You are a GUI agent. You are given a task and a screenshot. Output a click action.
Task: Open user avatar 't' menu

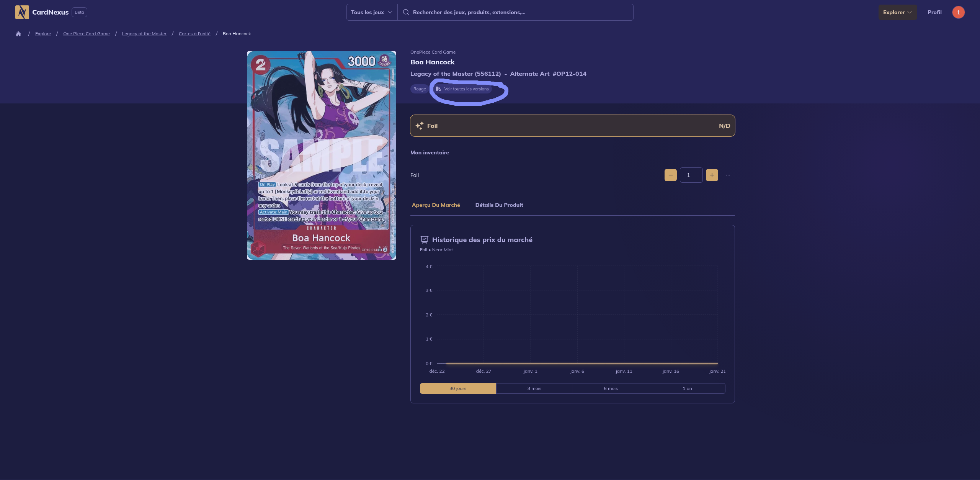pos(958,12)
